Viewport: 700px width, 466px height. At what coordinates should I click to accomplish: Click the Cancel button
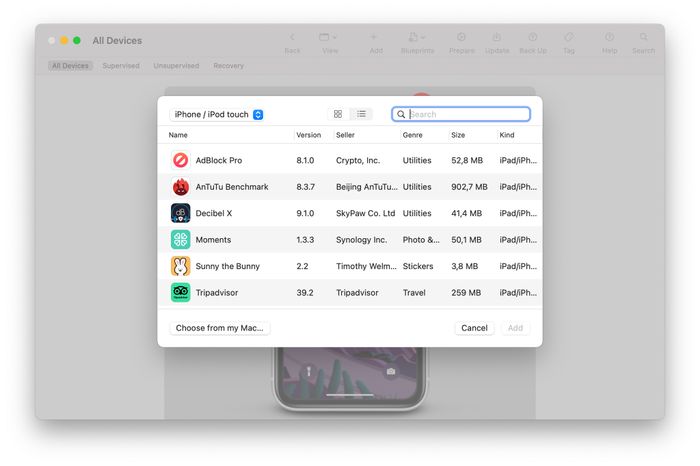point(474,328)
